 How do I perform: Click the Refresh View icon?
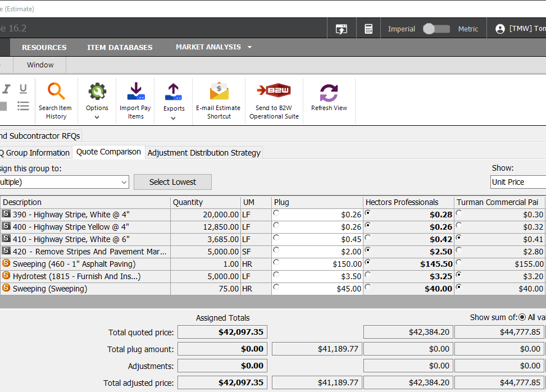click(329, 93)
